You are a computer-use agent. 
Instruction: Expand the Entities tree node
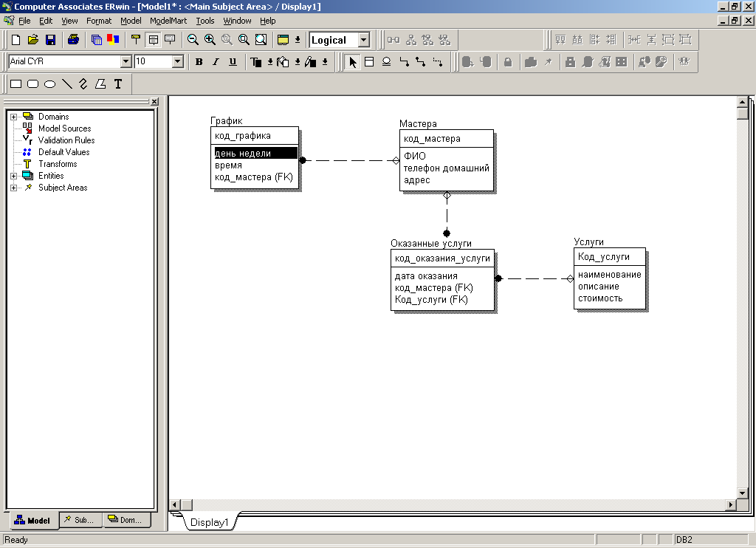click(13, 176)
